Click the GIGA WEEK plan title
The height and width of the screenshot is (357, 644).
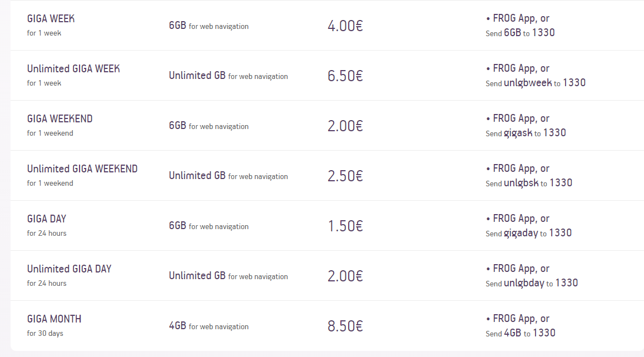[x=51, y=18]
